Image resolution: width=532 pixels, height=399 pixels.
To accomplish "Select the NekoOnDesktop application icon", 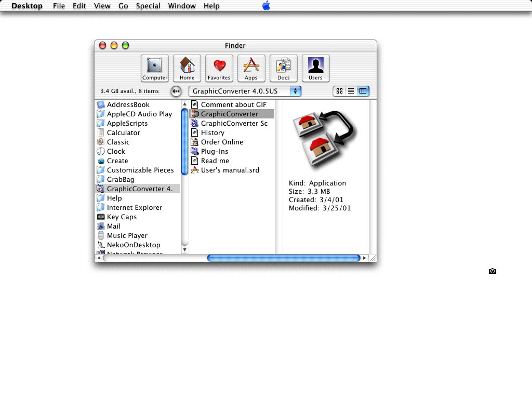I will tap(101, 245).
